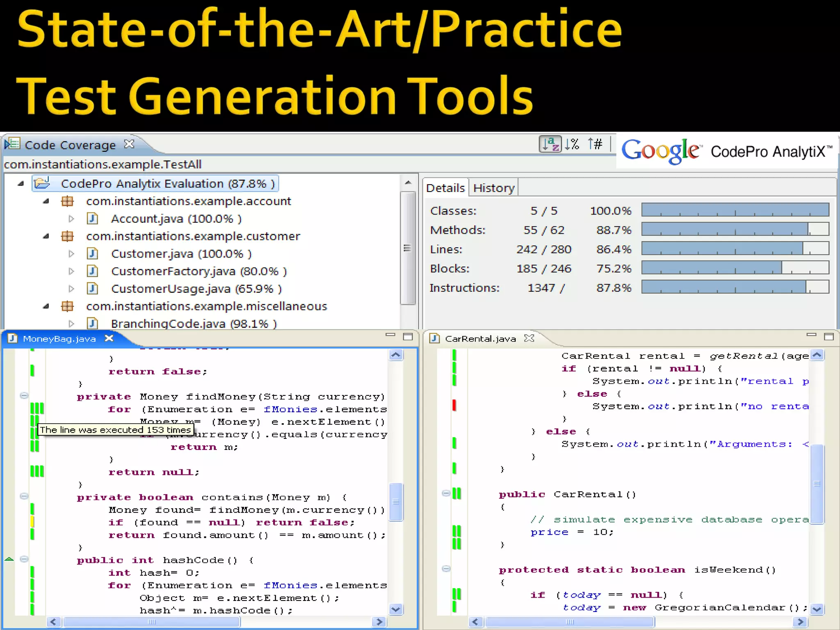Click the CodePro Analytix Evaluation folder icon
Image resolution: width=840 pixels, height=630 pixels.
[42, 183]
